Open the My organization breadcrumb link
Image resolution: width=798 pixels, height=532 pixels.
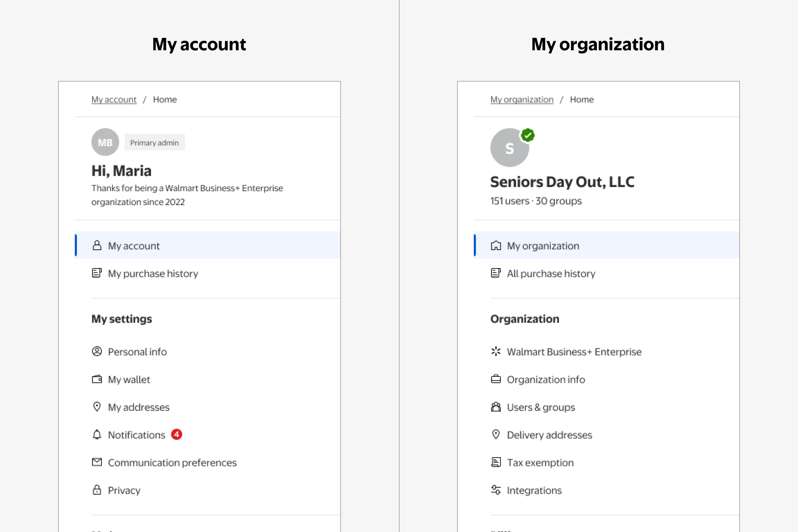coord(522,100)
